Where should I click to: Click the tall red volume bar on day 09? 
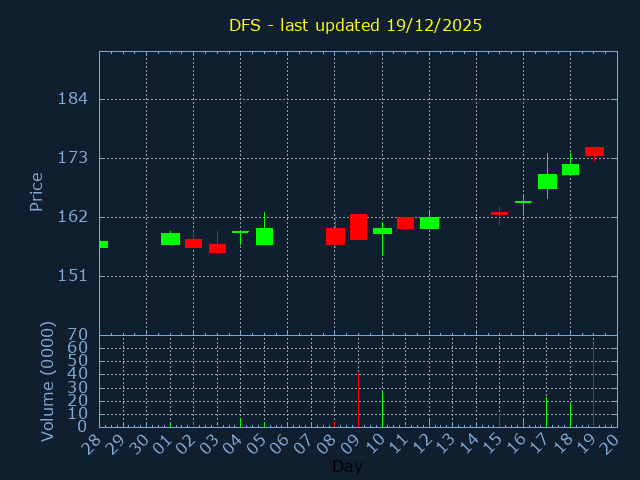358,400
